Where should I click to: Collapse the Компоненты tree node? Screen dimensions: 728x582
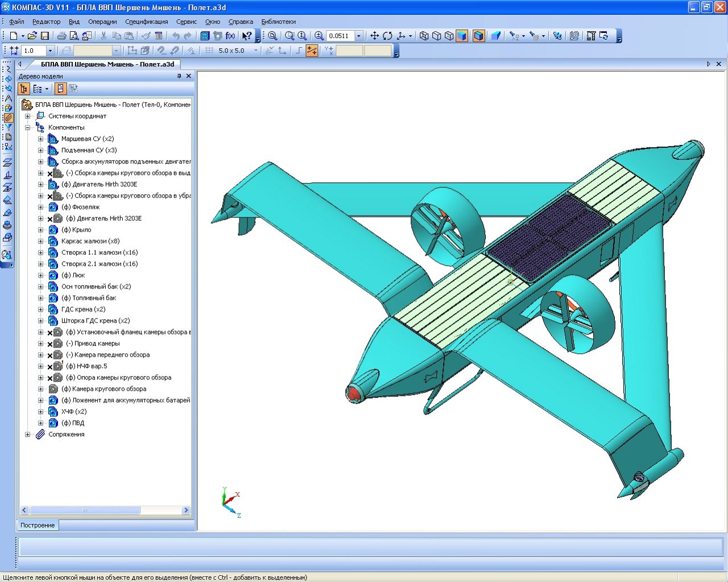tap(27, 127)
